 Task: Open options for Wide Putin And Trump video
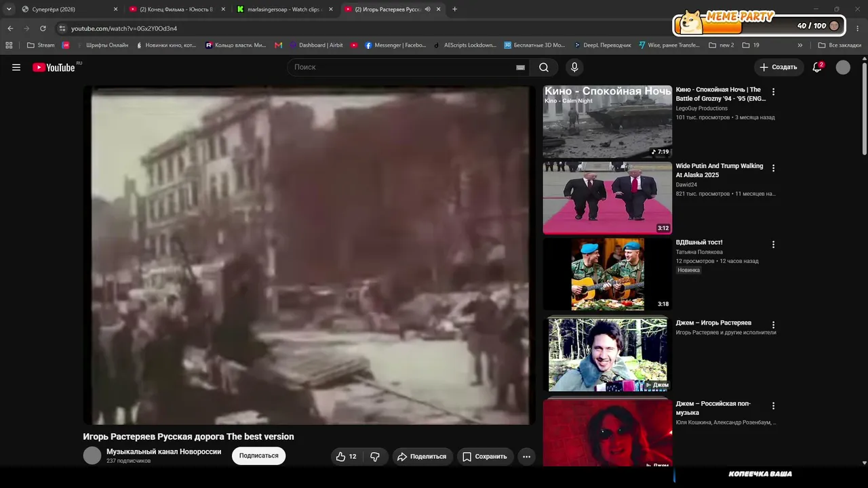click(773, 168)
